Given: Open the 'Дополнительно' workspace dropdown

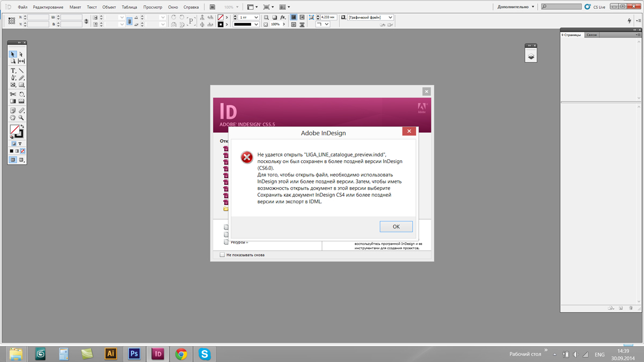Looking at the screenshot, I should [516, 7].
